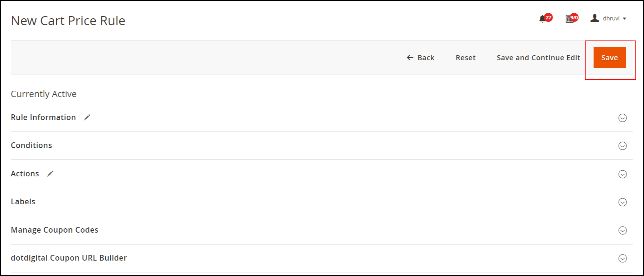Click the orange Save button

(x=610, y=57)
